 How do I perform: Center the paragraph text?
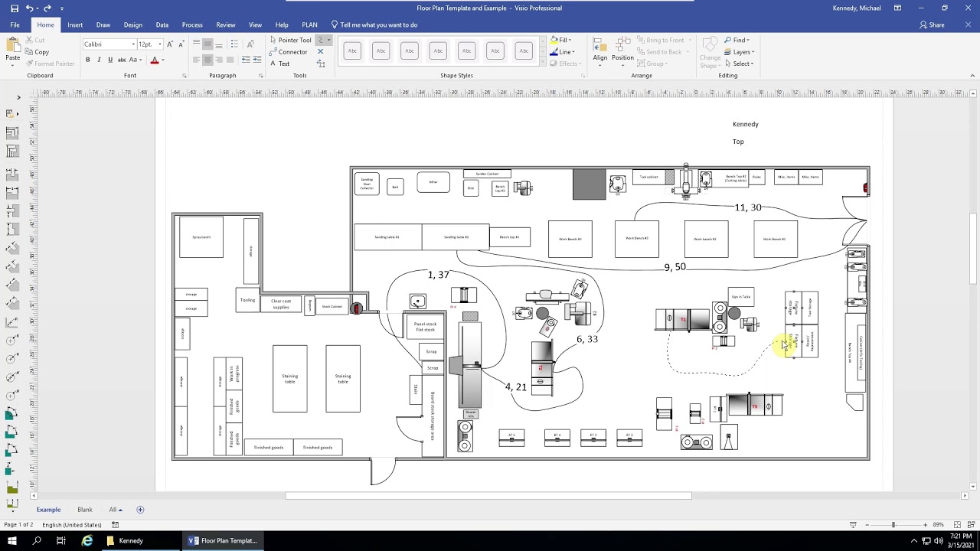point(207,60)
